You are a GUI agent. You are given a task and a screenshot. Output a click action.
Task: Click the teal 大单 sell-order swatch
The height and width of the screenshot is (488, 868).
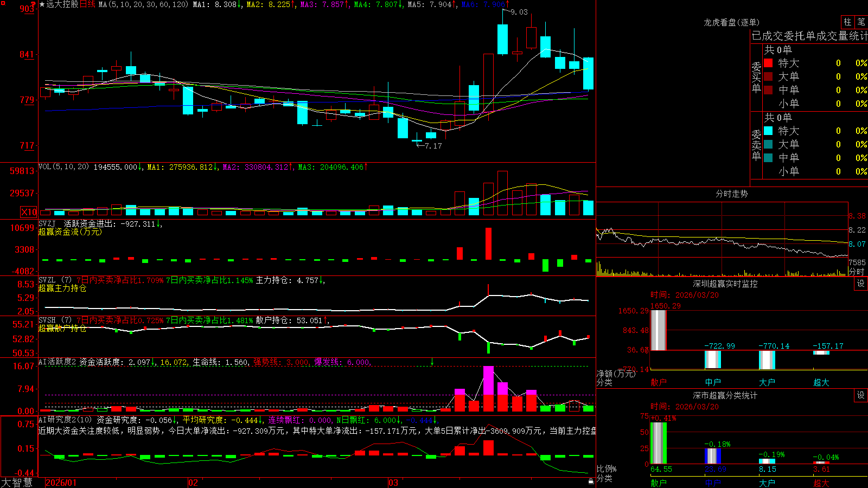click(768, 144)
